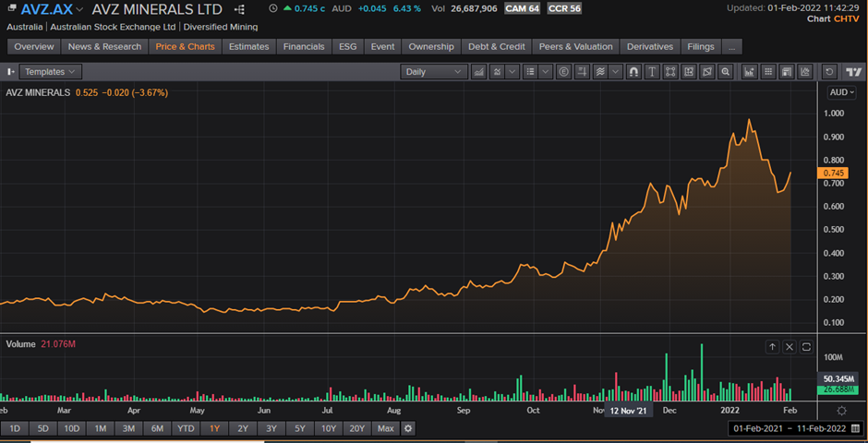Viewport: 868px width, 443px height.
Task: Select the 1M time range
Action: pos(101,428)
